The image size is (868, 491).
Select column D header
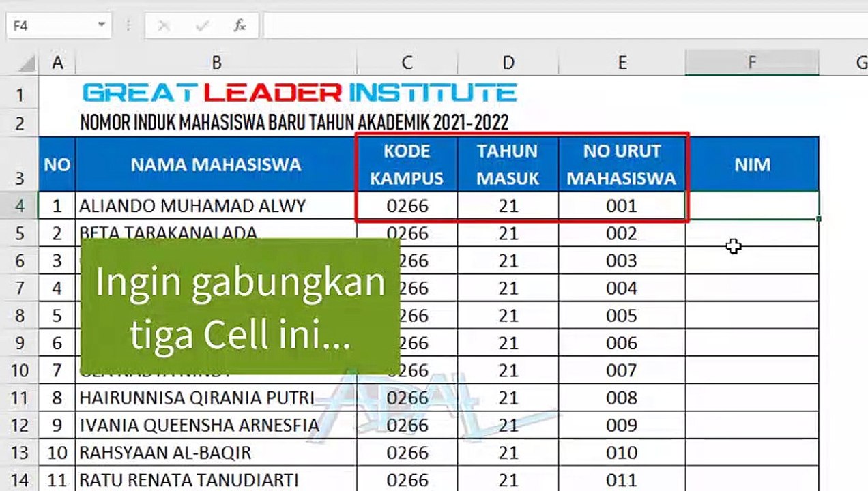point(508,63)
